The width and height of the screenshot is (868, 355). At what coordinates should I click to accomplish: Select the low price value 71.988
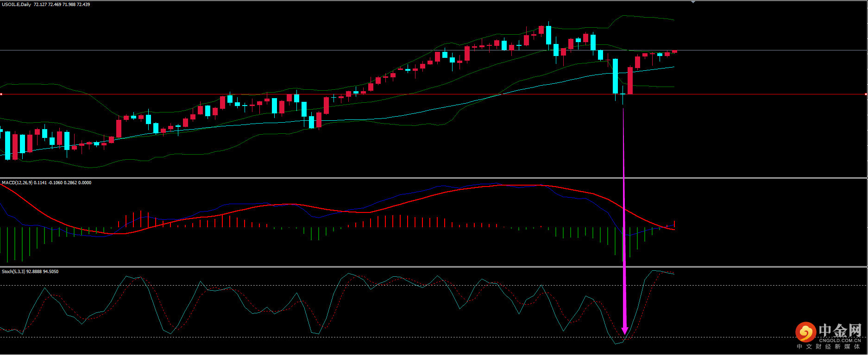point(69,5)
